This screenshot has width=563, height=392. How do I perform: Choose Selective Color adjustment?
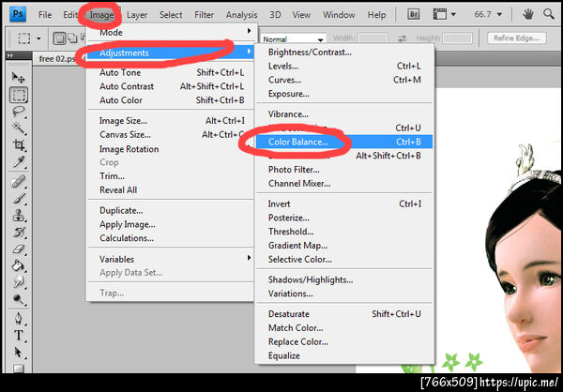pyautogui.click(x=344, y=259)
